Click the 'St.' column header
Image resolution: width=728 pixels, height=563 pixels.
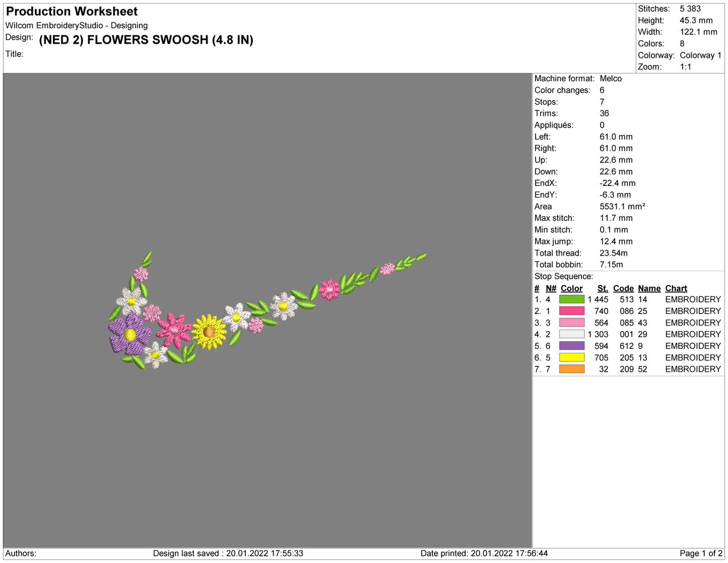603,288
